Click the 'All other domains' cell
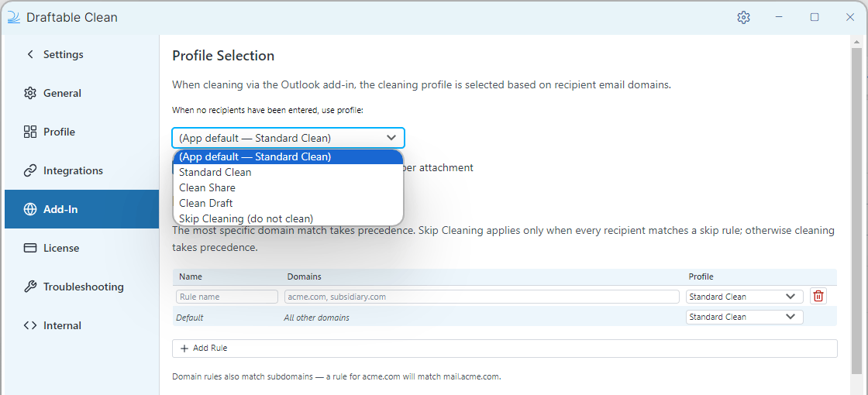The image size is (868, 395). [x=317, y=318]
